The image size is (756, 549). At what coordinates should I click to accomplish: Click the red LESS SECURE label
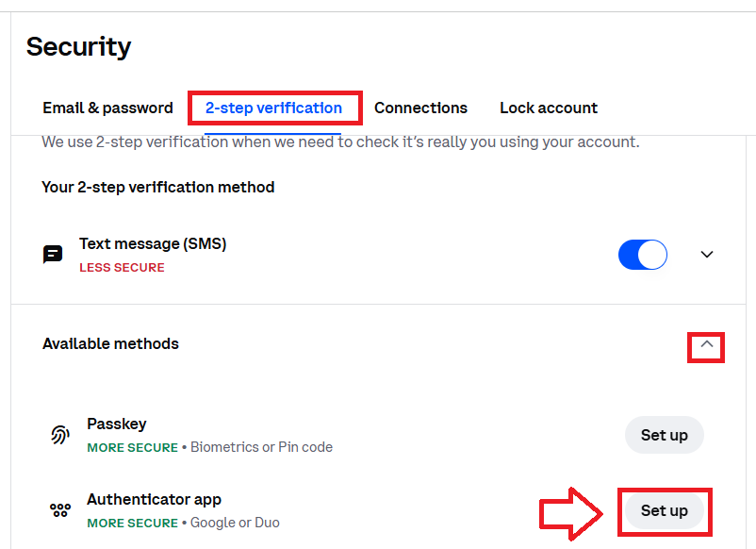pyautogui.click(x=122, y=268)
